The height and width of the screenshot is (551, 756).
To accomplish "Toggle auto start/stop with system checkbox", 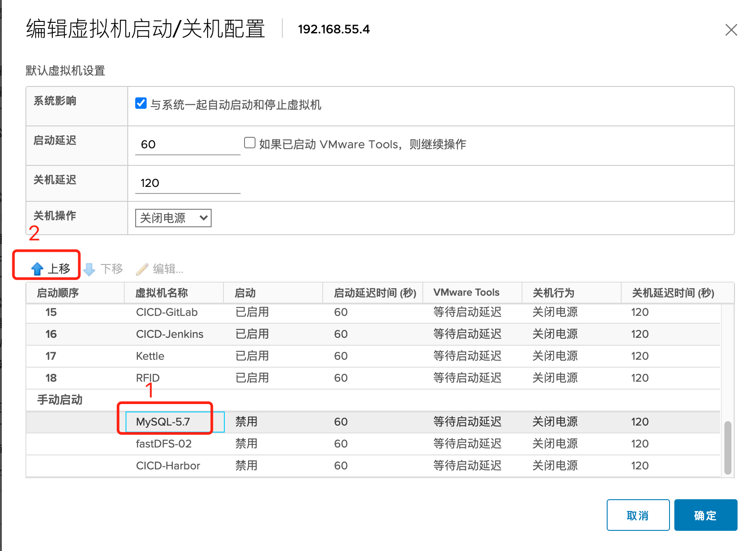I will point(141,104).
